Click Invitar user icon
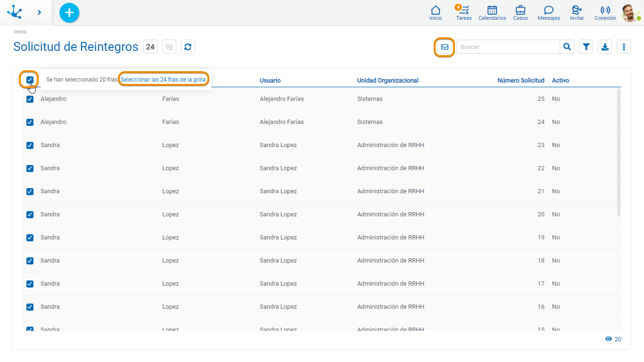The height and width of the screenshot is (362, 644). tap(577, 13)
